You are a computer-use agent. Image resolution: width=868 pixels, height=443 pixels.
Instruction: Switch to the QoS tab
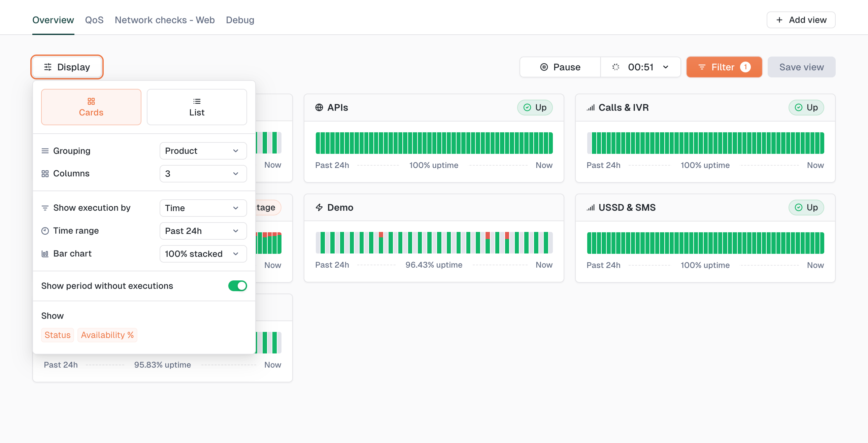pyautogui.click(x=94, y=20)
